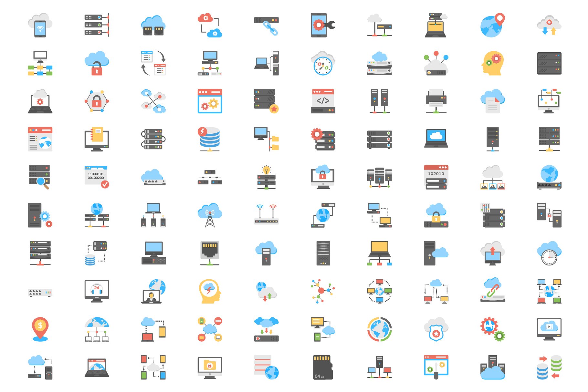588x392 pixels.
Task: Click the blue database with lightning bolt icon
Action: coord(209,139)
